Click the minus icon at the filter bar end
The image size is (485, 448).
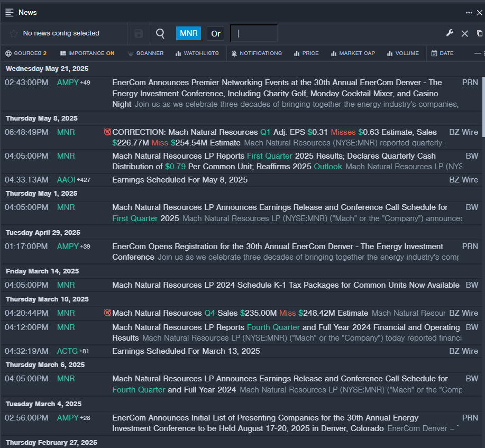click(478, 53)
